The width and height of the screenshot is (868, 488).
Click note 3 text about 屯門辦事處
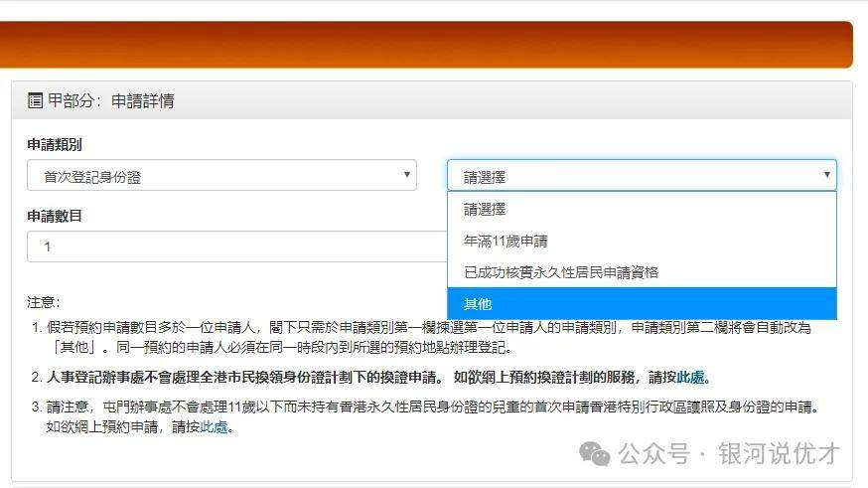point(432,417)
